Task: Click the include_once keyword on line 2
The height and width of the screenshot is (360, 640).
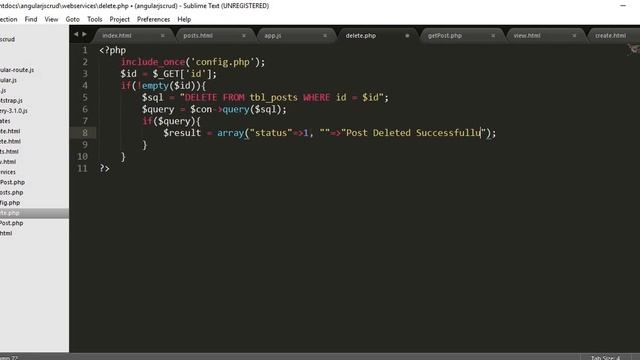Action: (x=153, y=62)
